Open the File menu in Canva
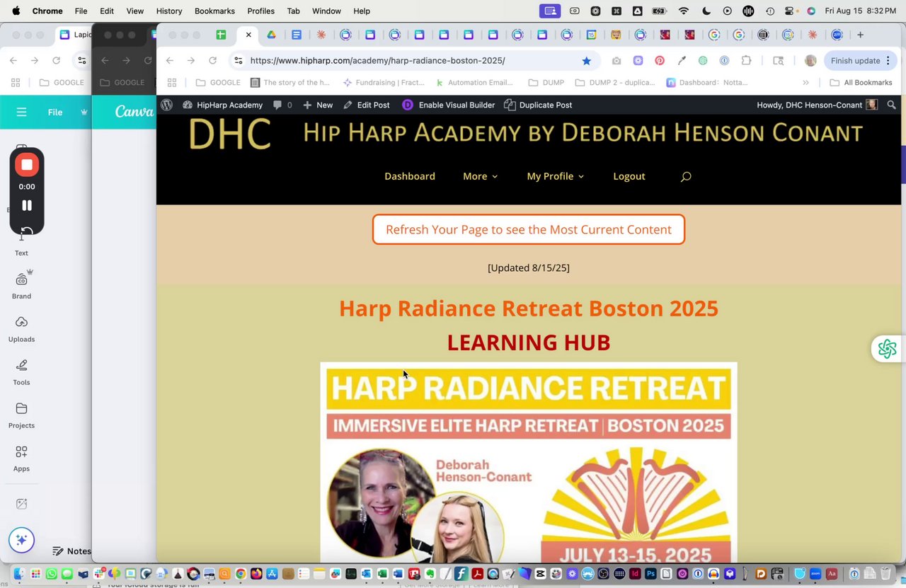 pos(55,112)
